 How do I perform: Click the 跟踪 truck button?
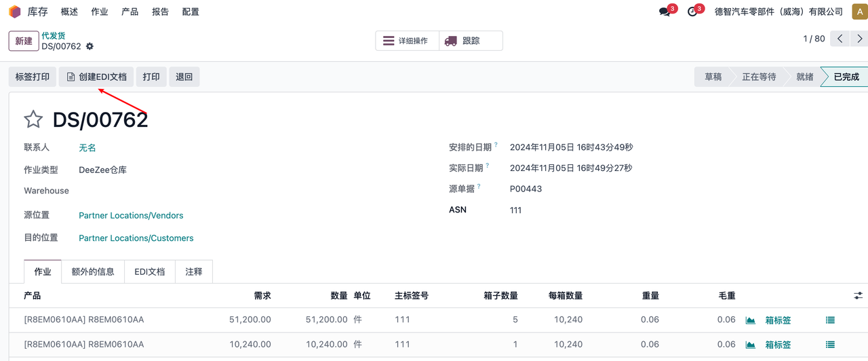pyautogui.click(x=471, y=41)
